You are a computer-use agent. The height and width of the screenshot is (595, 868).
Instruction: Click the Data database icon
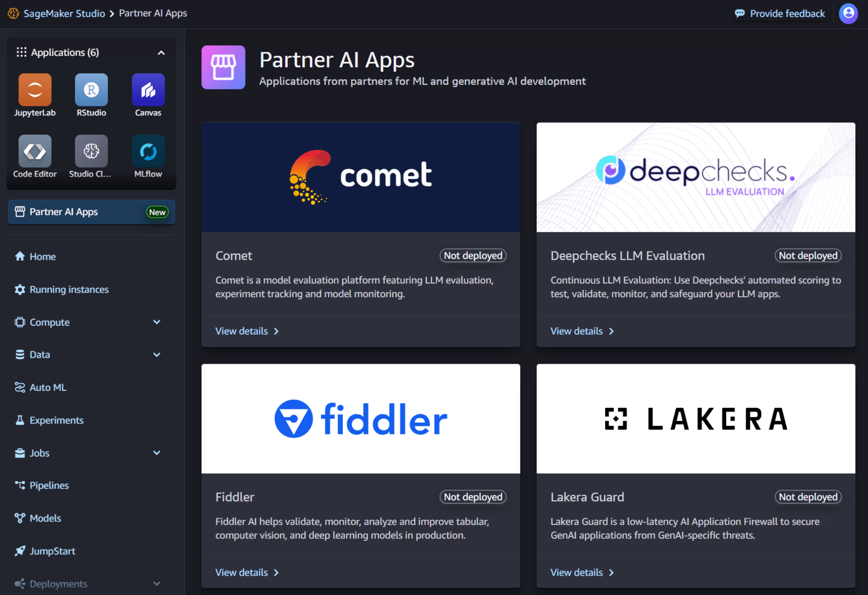[x=20, y=354]
